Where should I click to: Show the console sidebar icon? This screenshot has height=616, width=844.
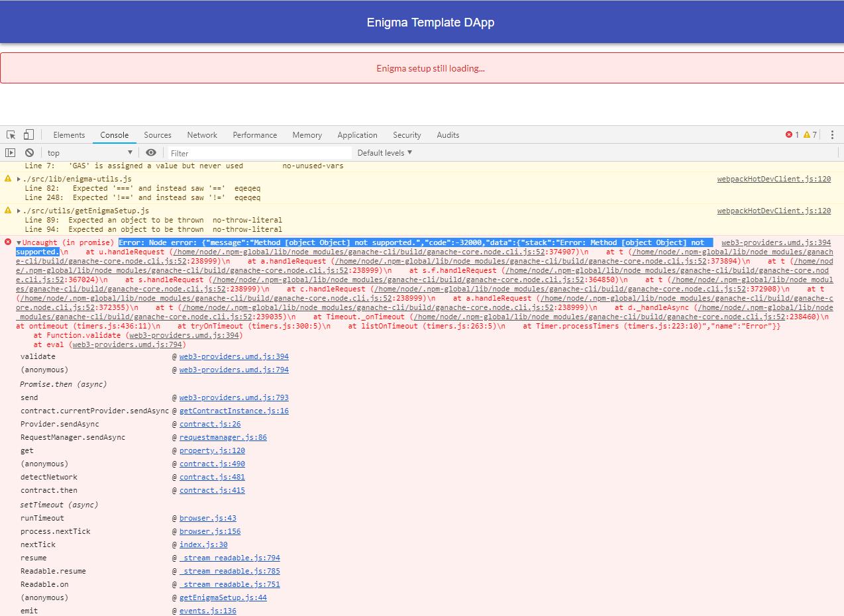10,152
